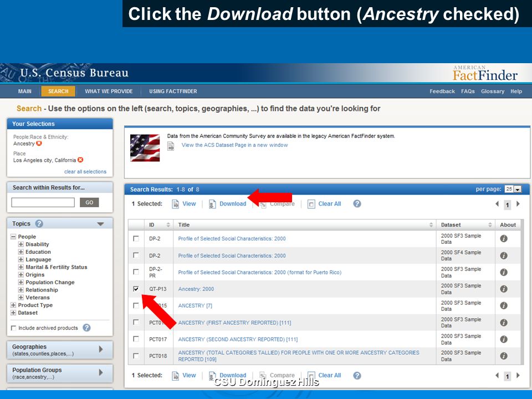Uncheck the QT-P13 Ancestry: 2000 checkbox
Screen dimensions: 532x399
tap(136, 289)
